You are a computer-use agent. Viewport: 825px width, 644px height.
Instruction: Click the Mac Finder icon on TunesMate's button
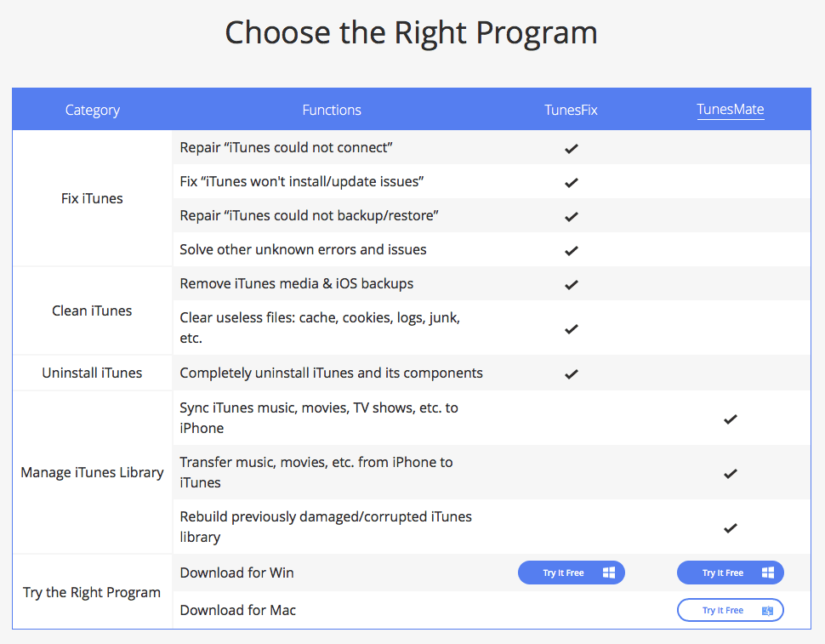point(767,610)
